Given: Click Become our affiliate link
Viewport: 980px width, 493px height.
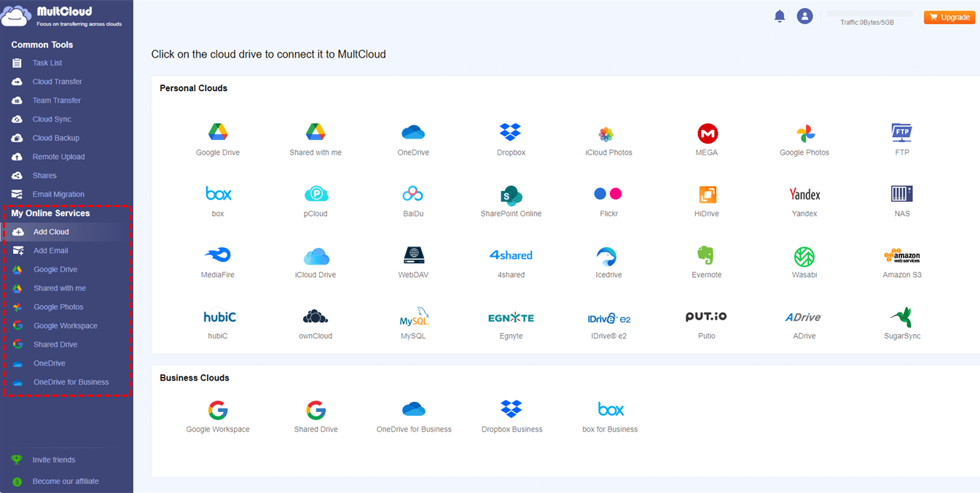Looking at the screenshot, I should [66, 481].
